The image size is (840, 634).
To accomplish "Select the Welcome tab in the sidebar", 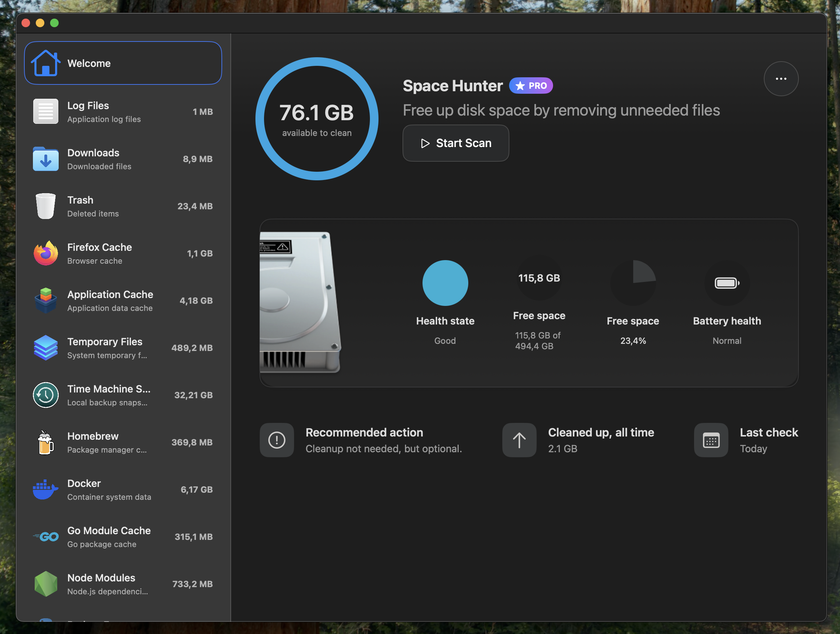I will click(123, 63).
